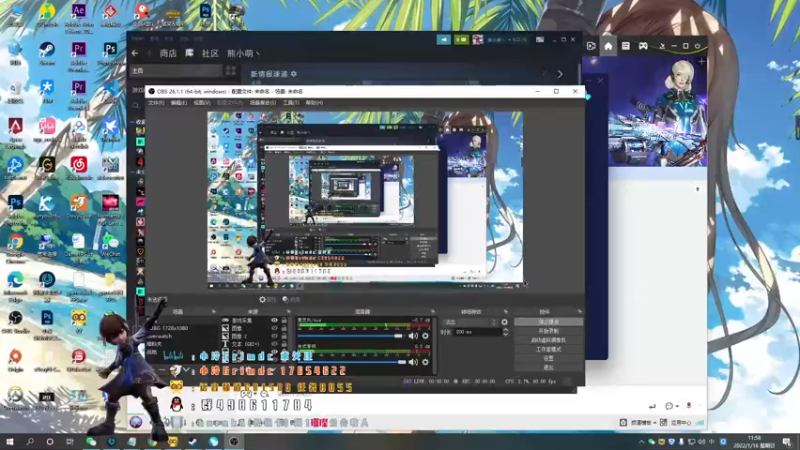Click the home icon in right launcher window

click(x=608, y=46)
